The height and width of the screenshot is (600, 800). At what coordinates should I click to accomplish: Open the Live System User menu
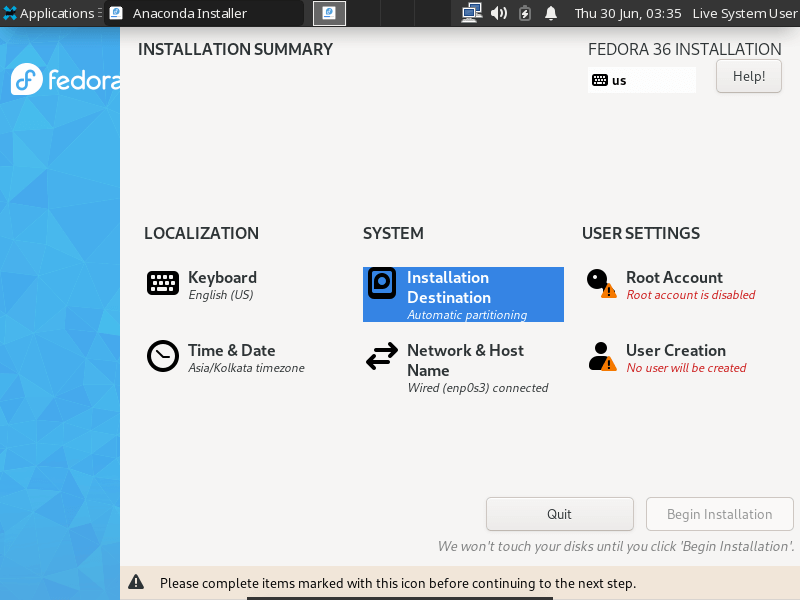tap(745, 13)
